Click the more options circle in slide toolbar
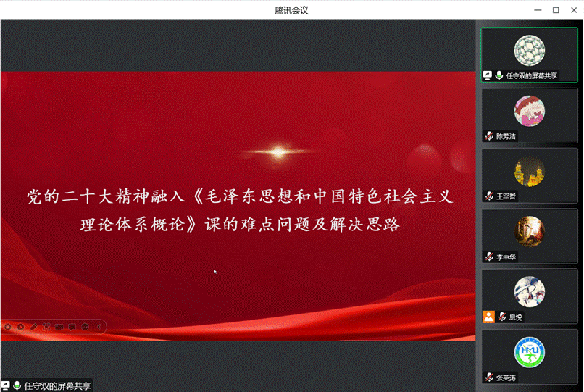The height and width of the screenshot is (392, 584). [x=85, y=327]
